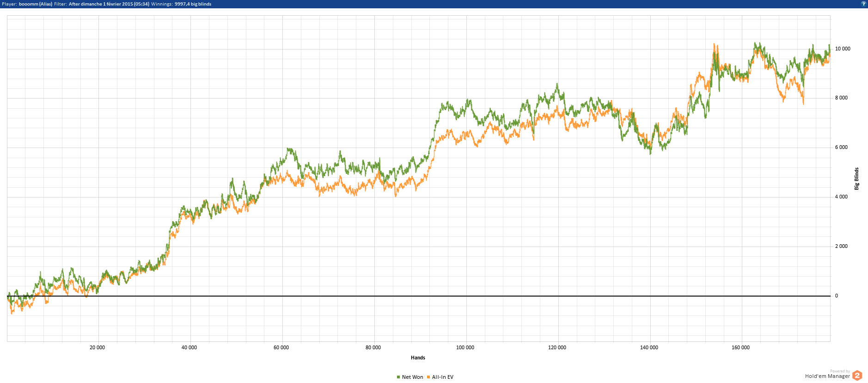Select the green Net Won legend swatch
Viewport: 868px width, 383px height.
coord(398,377)
